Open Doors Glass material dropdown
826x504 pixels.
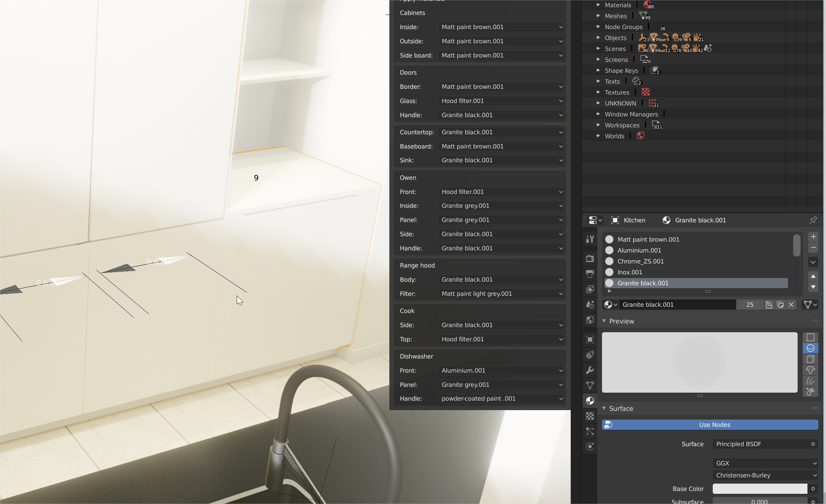coord(501,101)
